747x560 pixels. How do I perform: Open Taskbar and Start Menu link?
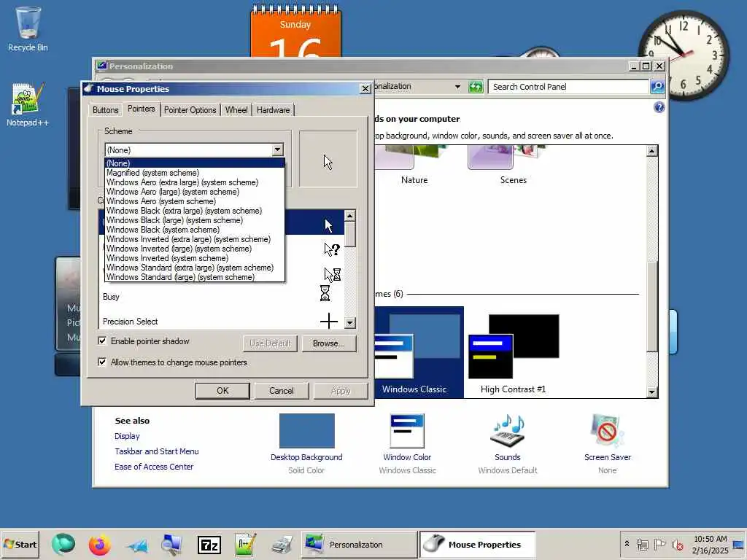[x=157, y=451]
